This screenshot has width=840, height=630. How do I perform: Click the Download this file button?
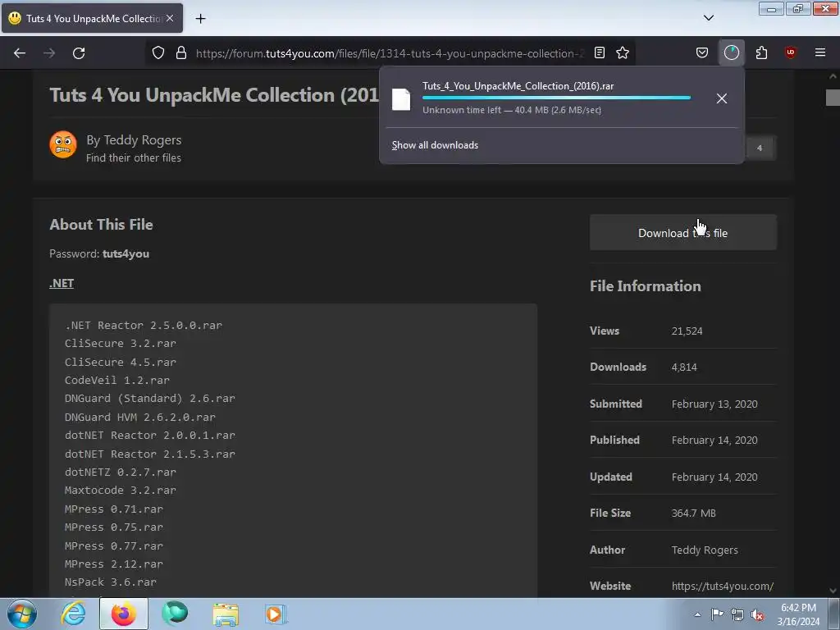click(683, 232)
